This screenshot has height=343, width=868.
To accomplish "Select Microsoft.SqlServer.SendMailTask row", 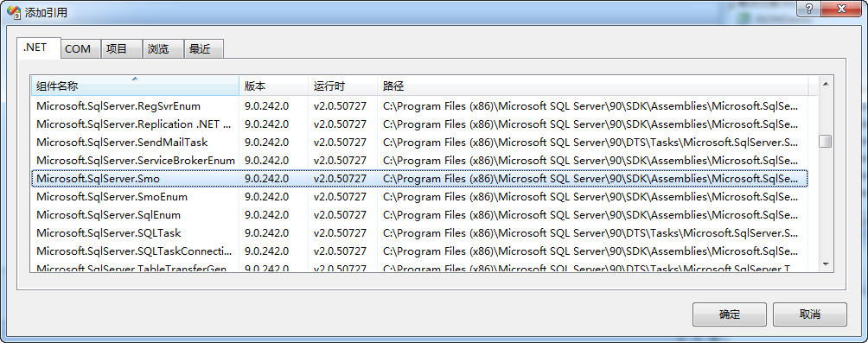I will [x=419, y=143].
